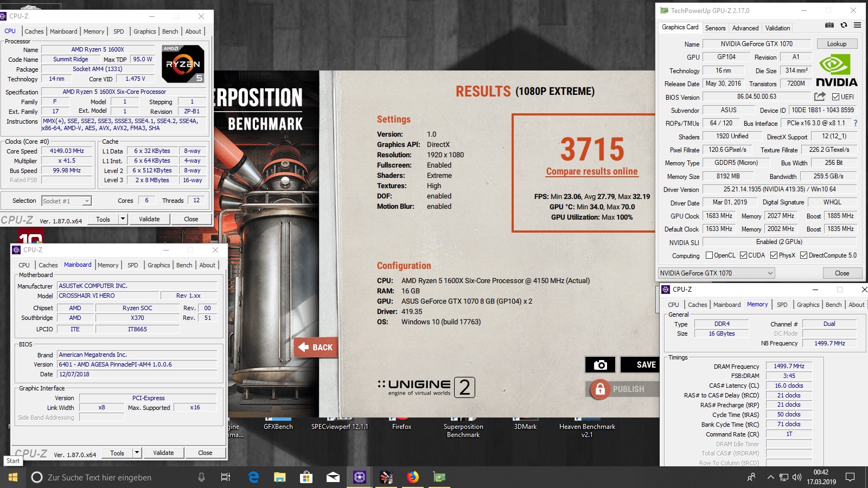
Task: Click the volume speaker icon
Action: pos(796,477)
